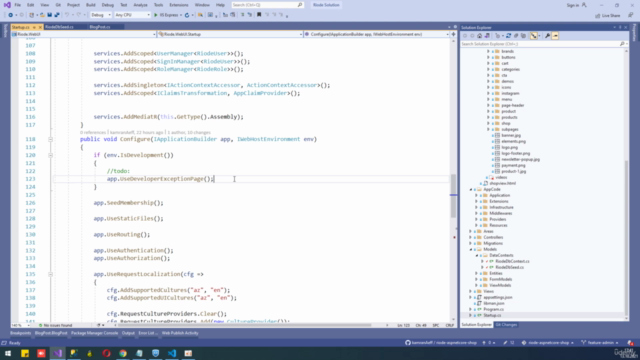The width and height of the screenshot is (640, 360).
Task: Click the Properties wrench icon in Solution Explorer
Action: [547, 36]
